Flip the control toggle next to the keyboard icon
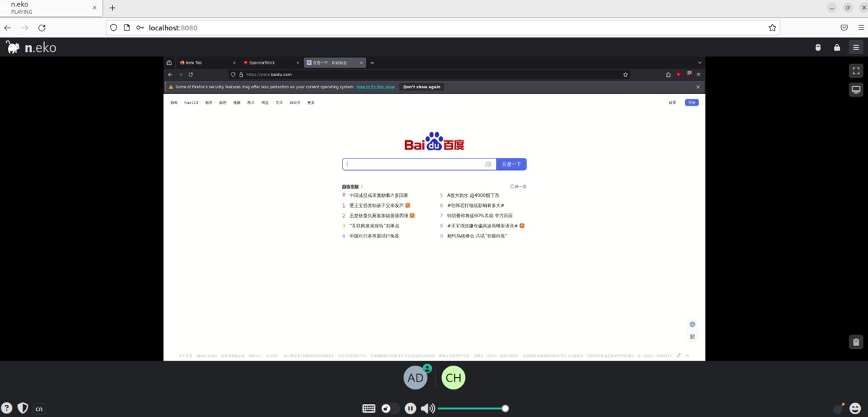868x417 pixels. [x=388, y=408]
